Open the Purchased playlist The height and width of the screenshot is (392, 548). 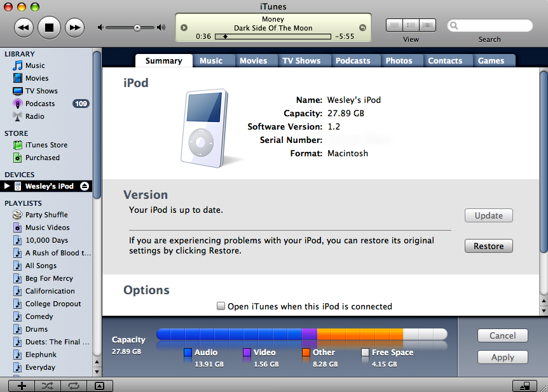pos(46,158)
